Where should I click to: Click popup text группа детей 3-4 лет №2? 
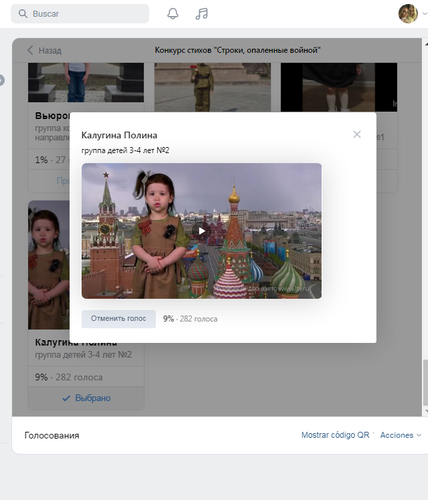coord(125,150)
